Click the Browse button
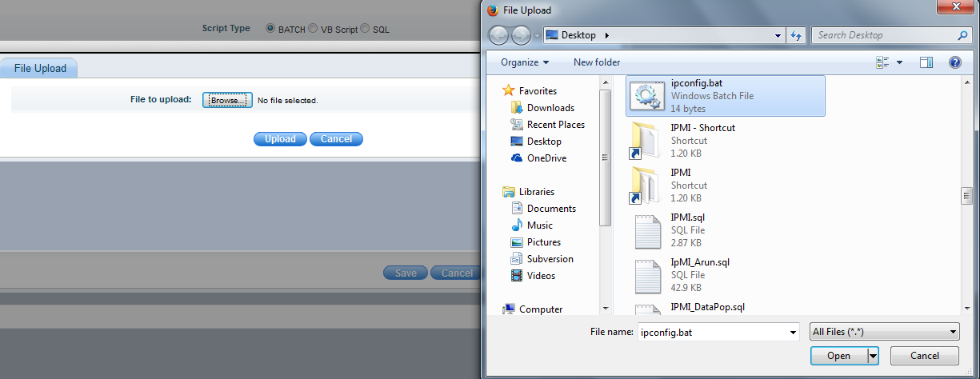This screenshot has height=379, width=980. pos(227,100)
